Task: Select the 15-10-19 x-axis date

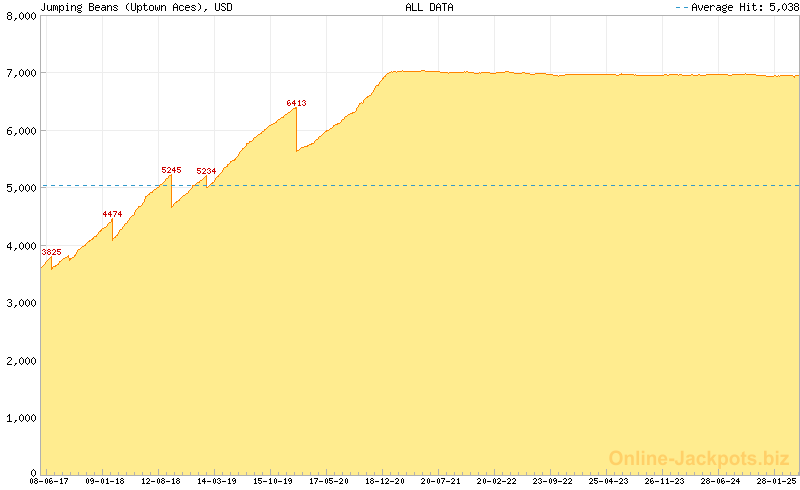Action: (x=273, y=481)
